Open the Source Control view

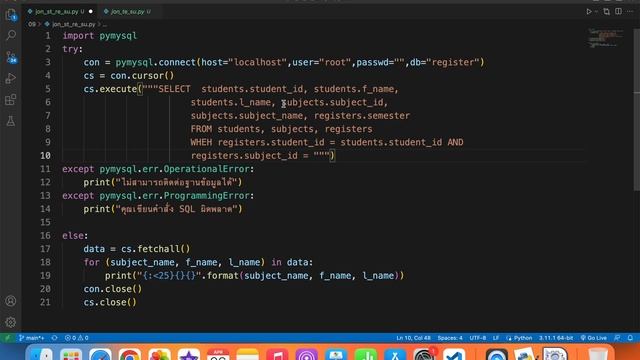[x=11, y=57]
